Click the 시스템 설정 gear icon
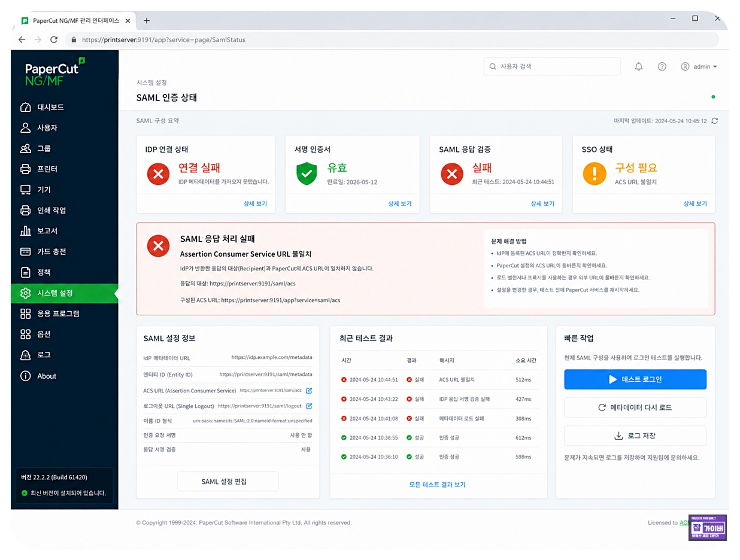This screenshot has height=560, width=740. coord(26,293)
